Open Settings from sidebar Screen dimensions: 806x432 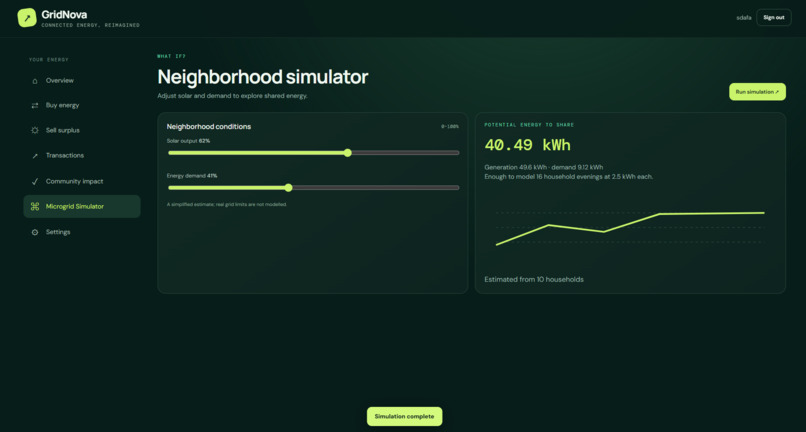tap(82, 232)
